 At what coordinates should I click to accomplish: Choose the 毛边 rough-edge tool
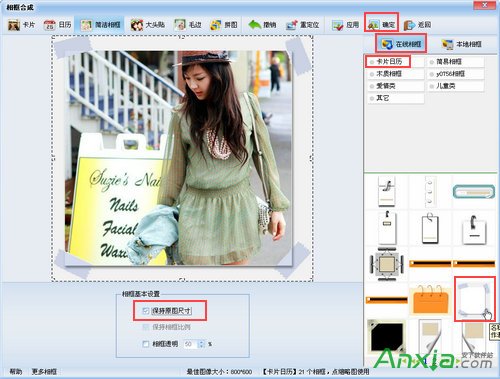(x=188, y=25)
